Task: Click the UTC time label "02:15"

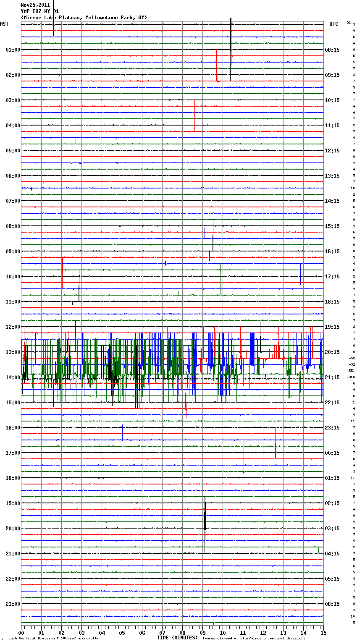Action: pyautogui.click(x=332, y=503)
